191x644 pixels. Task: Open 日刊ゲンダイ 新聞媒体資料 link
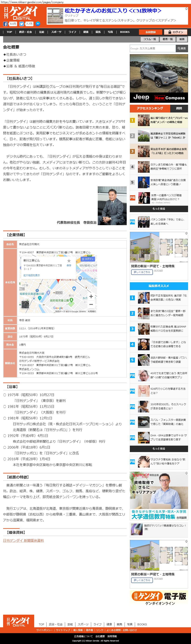tap(23, 540)
